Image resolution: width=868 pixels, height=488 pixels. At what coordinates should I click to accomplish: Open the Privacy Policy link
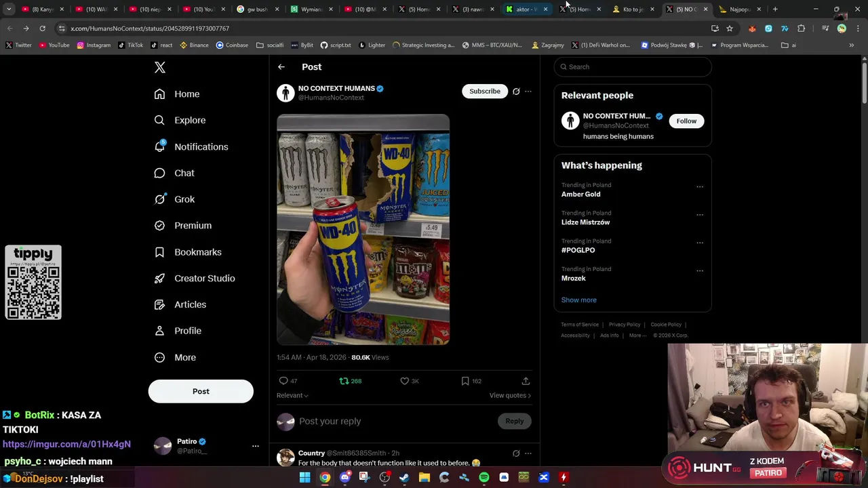(625, 325)
